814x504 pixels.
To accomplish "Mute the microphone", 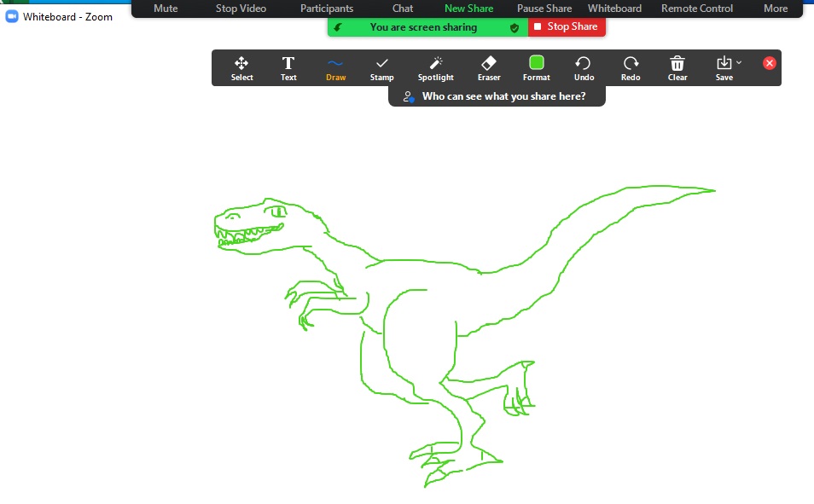I will coord(166,9).
